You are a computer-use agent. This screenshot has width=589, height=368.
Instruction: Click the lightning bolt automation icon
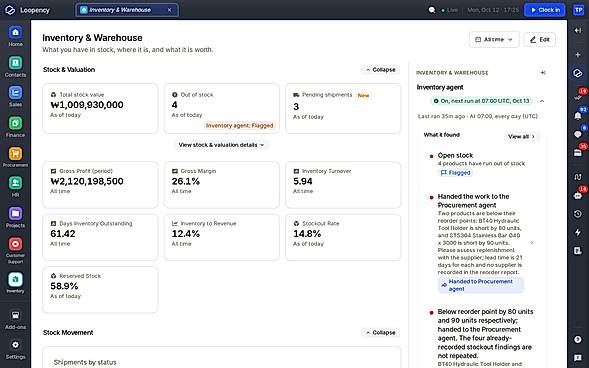pyautogui.click(x=578, y=232)
